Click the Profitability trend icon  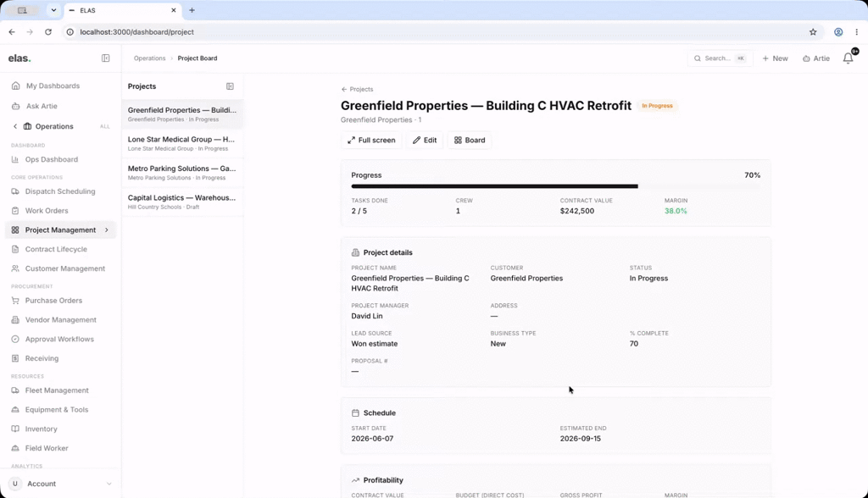[355, 480]
